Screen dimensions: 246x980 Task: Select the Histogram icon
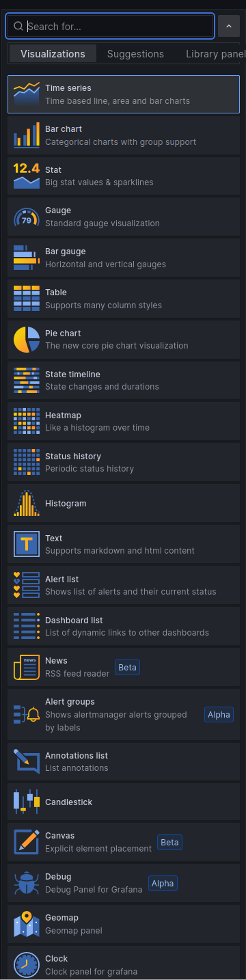point(27,504)
